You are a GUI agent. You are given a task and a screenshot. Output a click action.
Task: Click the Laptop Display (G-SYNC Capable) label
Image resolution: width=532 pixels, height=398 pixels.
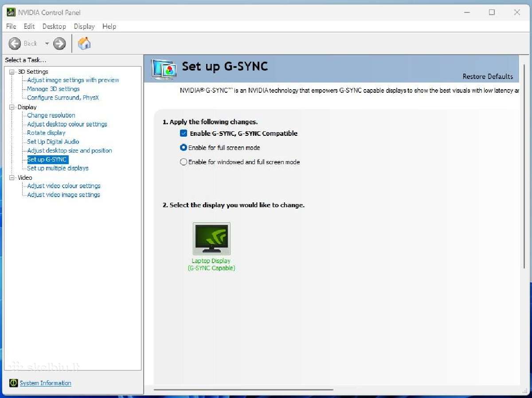[211, 264]
